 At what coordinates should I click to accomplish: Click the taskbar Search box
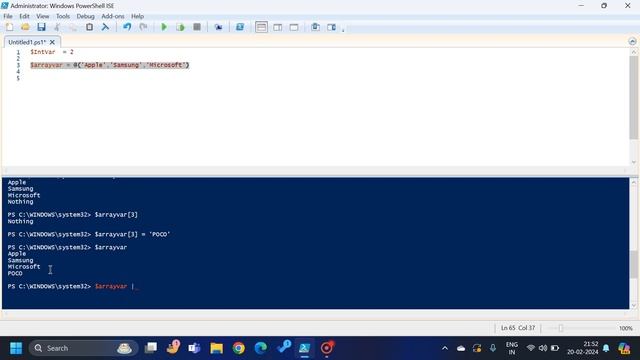[x=83, y=348]
